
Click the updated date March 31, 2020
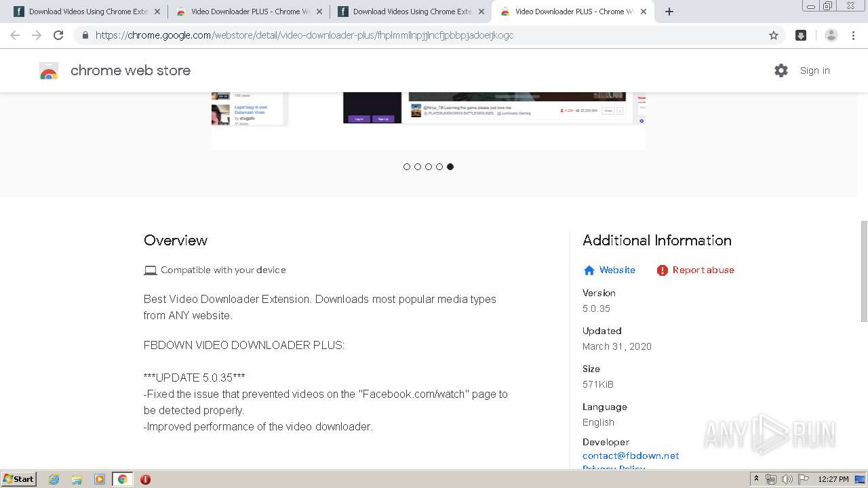[x=617, y=346]
